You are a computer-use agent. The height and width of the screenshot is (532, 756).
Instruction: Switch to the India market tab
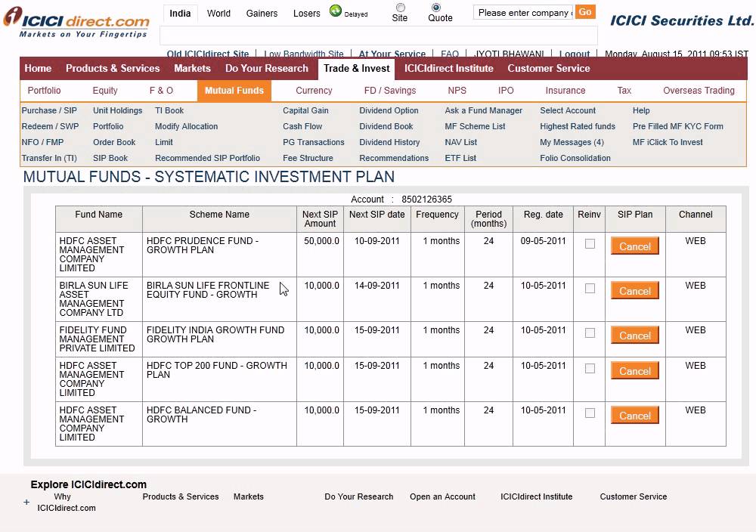pos(180,14)
